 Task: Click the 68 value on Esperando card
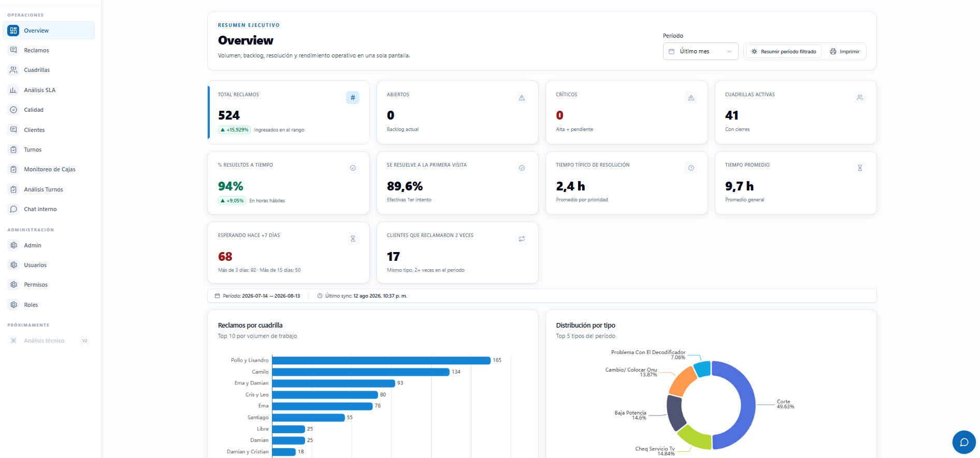pos(225,257)
